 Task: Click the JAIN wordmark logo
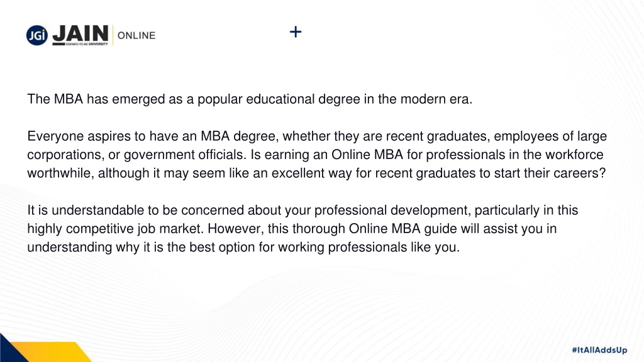[81, 33]
